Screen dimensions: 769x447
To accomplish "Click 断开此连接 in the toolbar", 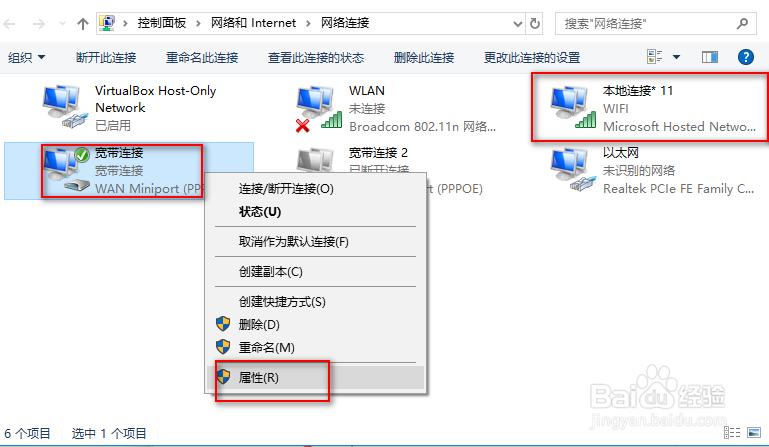I will [x=106, y=57].
